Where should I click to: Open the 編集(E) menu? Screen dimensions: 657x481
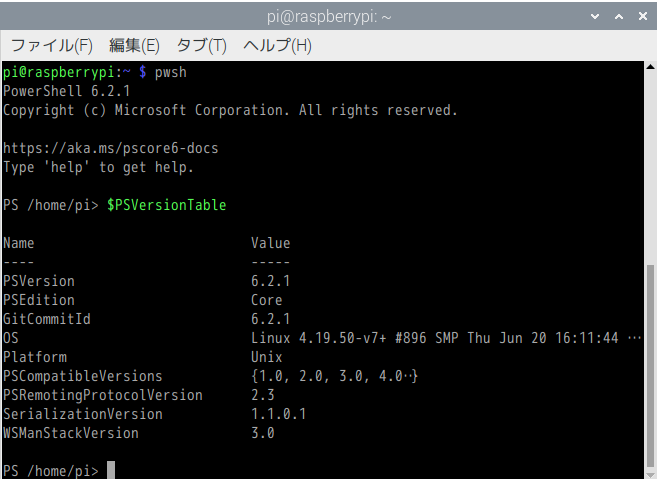pyautogui.click(x=134, y=46)
